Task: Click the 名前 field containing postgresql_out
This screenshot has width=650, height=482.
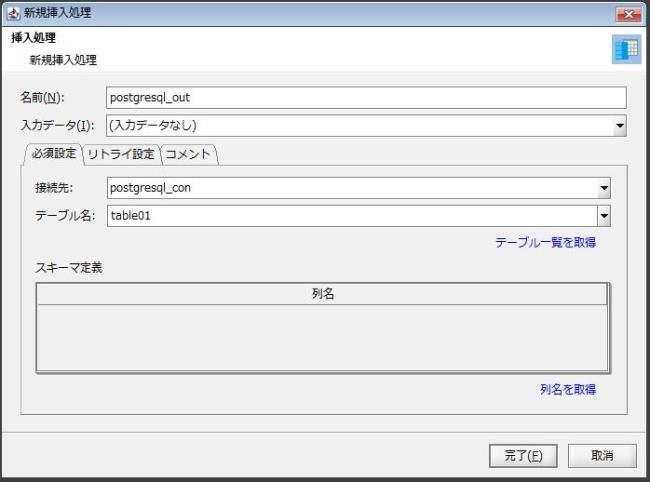Action: coord(365,97)
